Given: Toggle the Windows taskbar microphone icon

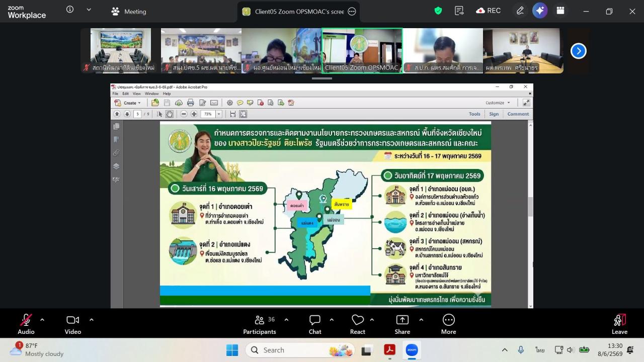Looking at the screenshot, I should tap(521, 350).
